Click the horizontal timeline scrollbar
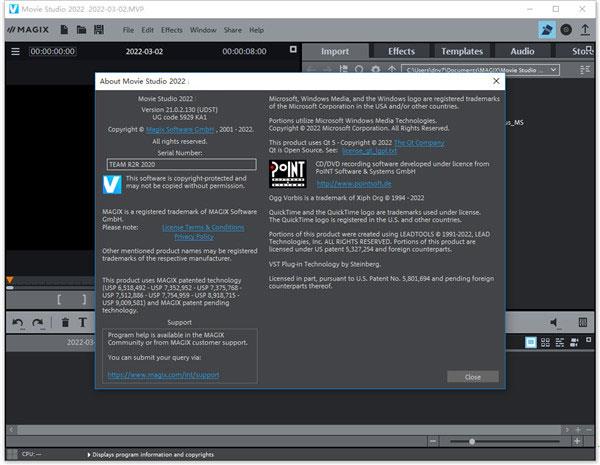 (x=289, y=430)
